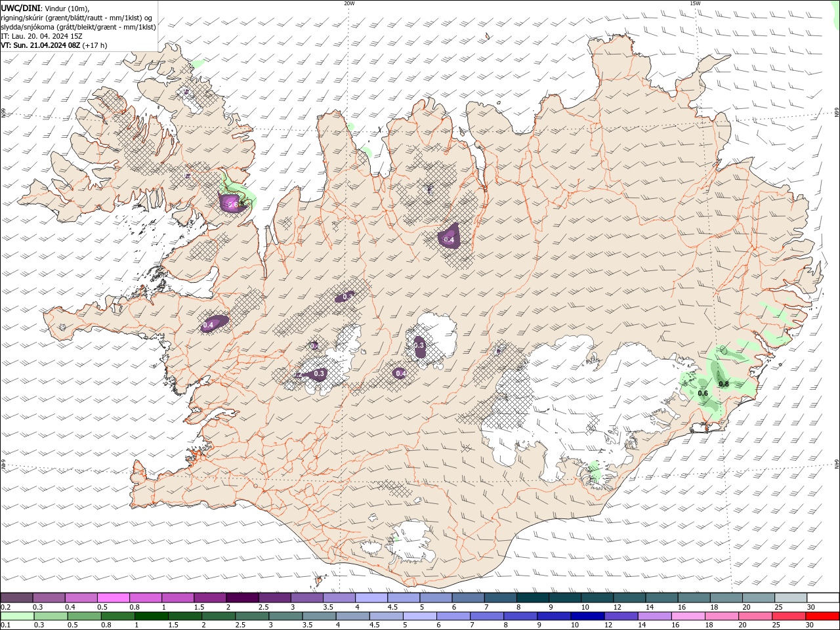Click the 'VT: Sun. 21.04.2024 08Z (+17 h)' line
840x630 pixels.
coord(54,45)
